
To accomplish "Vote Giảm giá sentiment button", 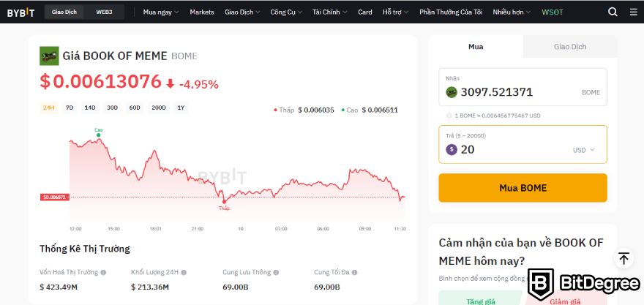I will pos(565,299).
